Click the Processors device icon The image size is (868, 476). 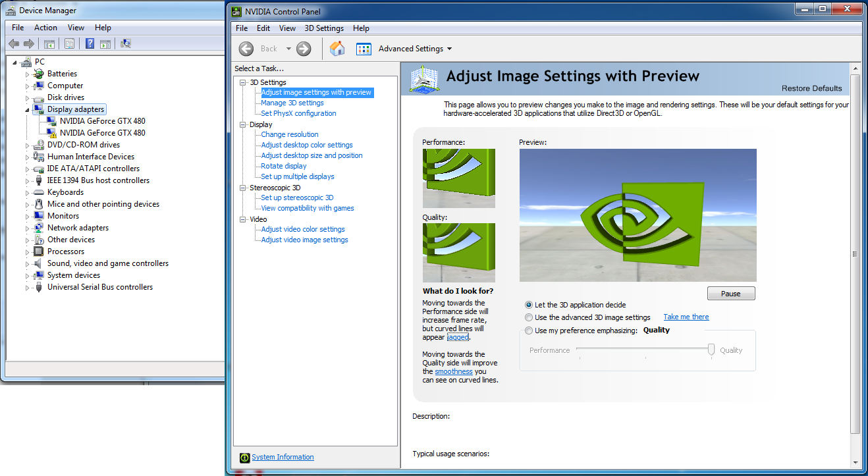point(39,251)
